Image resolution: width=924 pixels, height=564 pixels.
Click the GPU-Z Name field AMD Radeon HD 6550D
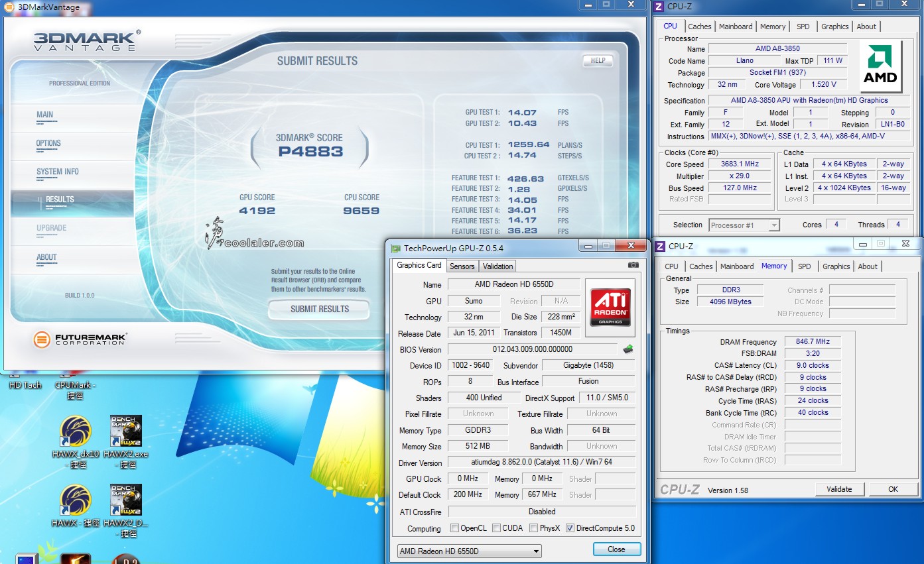coord(514,284)
